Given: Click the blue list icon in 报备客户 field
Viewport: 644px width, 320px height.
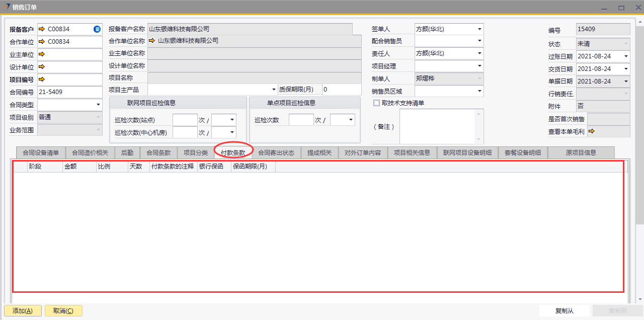Looking at the screenshot, I should click(x=97, y=29).
